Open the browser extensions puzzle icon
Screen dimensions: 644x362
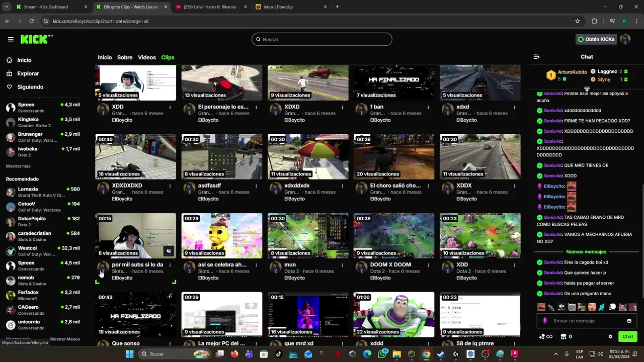click(595, 21)
